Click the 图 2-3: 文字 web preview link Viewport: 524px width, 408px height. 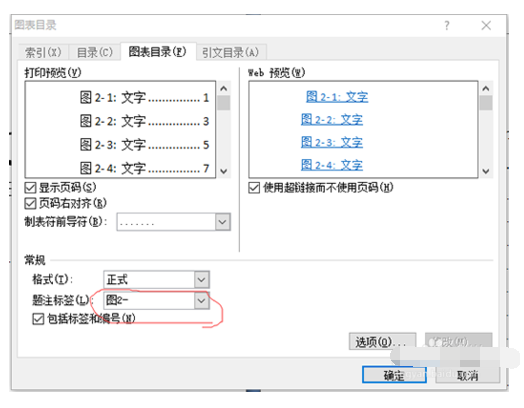point(332,142)
